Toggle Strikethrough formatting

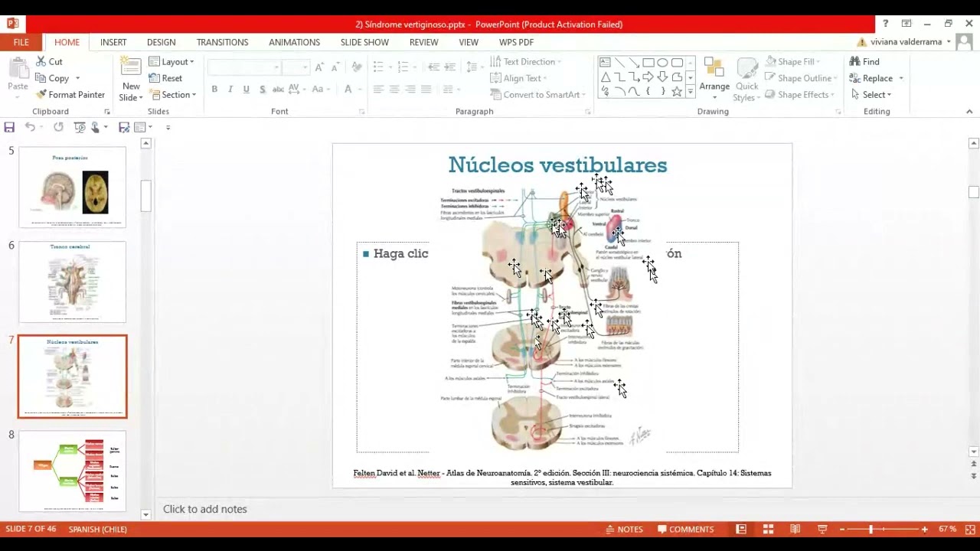coord(279,90)
